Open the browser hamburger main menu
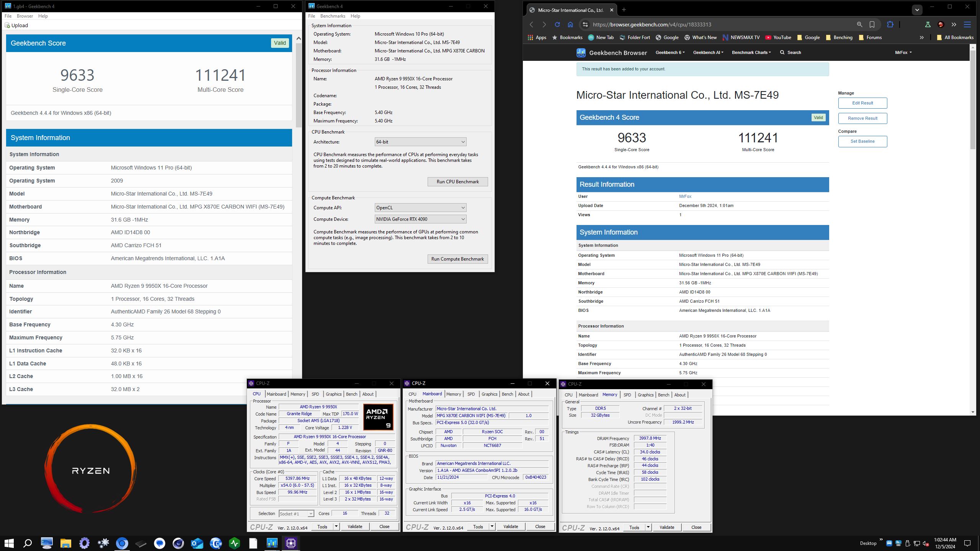The image size is (980, 551). coord(967,24)
